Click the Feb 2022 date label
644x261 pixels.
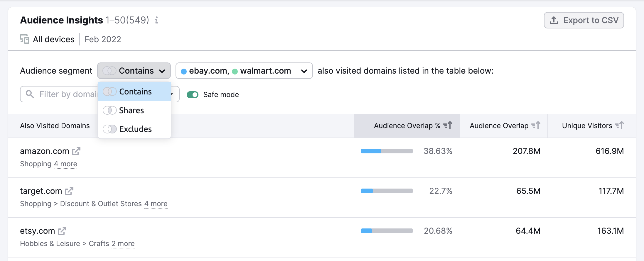(103, 39)
